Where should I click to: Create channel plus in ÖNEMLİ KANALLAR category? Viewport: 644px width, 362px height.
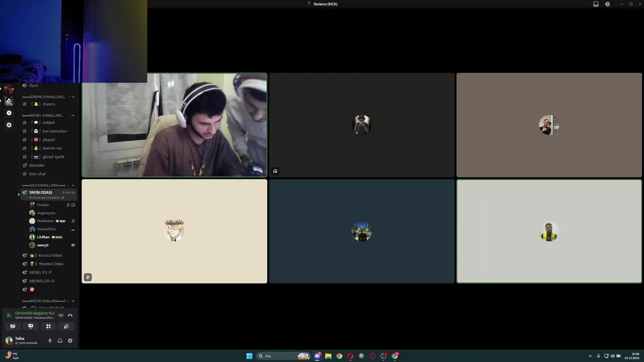(73, 97)
